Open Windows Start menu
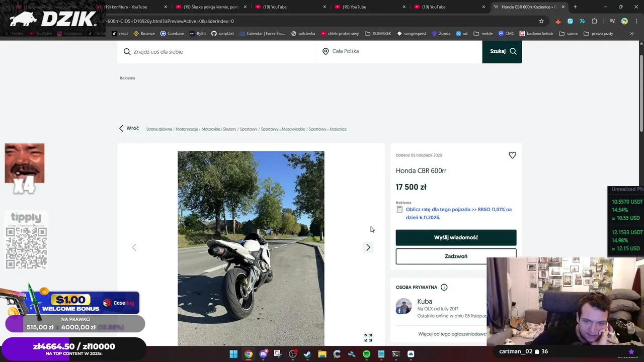644x362 pixels. (233, 354)
